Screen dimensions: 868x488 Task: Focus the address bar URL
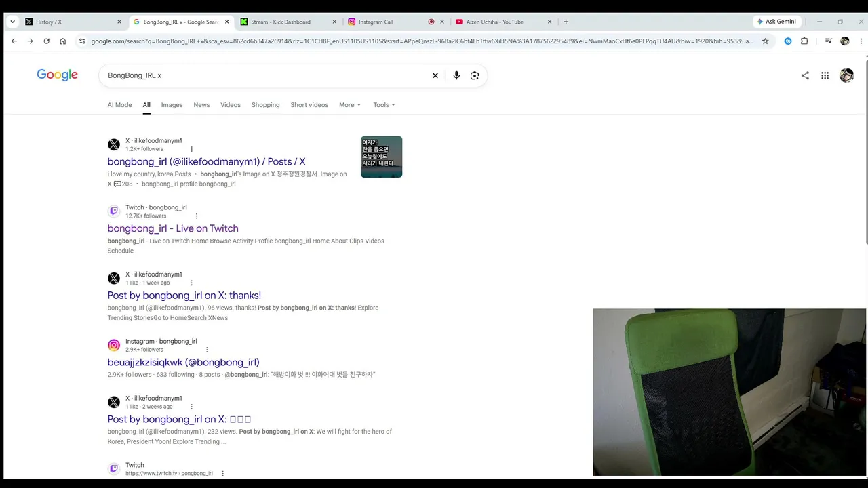coord(422,41)
